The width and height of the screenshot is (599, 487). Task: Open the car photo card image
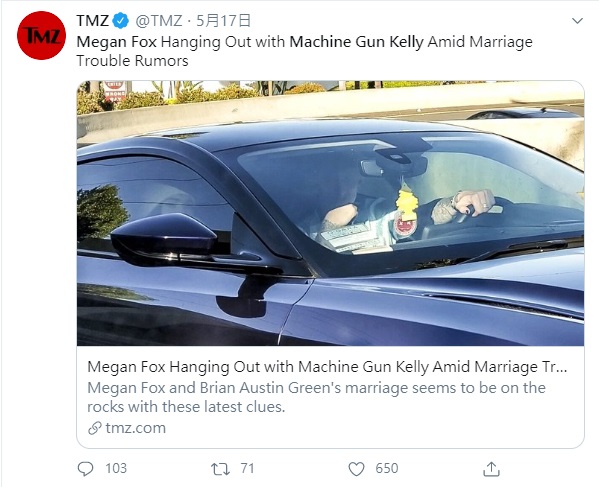tap(330, 213)
